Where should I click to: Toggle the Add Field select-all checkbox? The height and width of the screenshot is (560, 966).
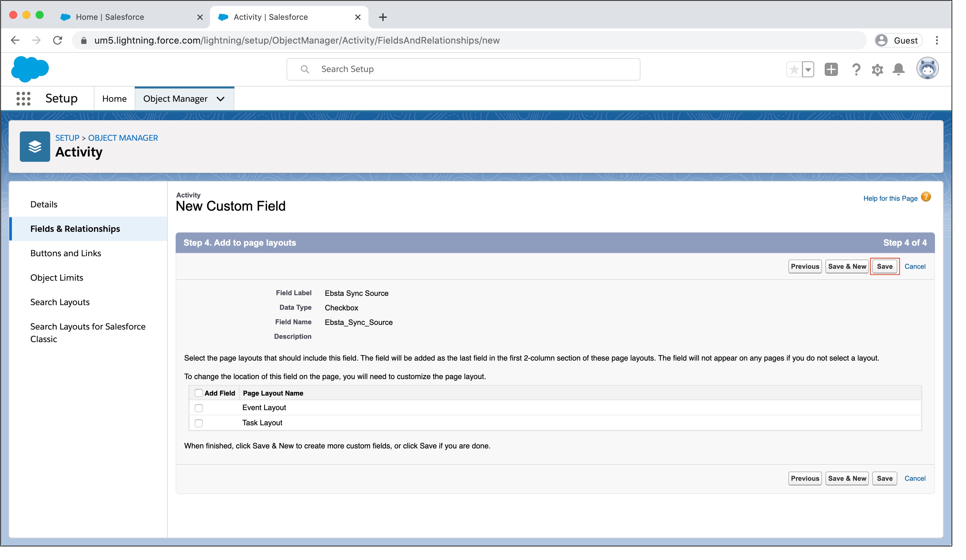click(198, 393)
